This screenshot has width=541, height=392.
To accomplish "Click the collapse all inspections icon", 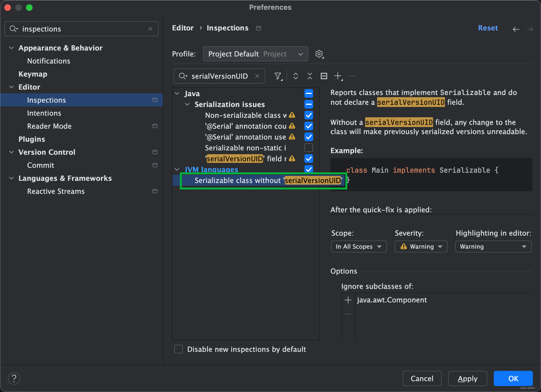I will tap(310, 76).
